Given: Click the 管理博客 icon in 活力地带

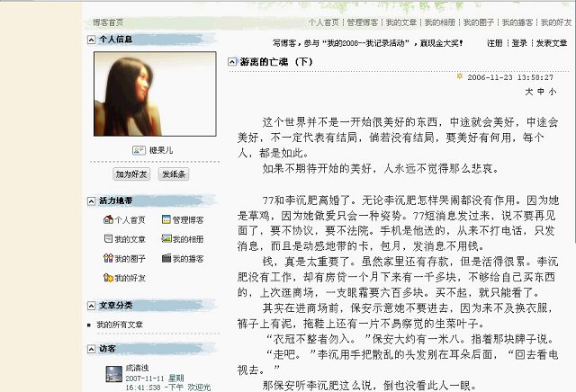Looking at the screenshot, I should pos(166,219).
